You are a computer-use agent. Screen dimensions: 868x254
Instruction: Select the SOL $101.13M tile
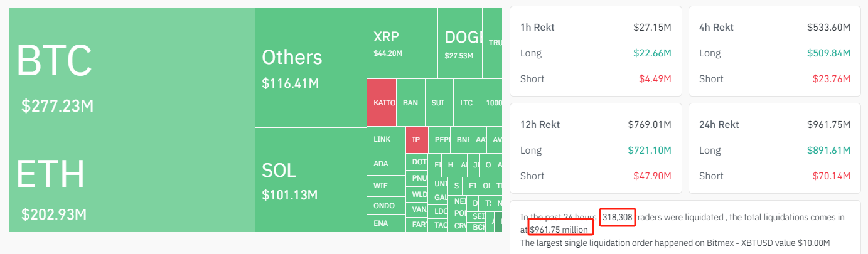(311, 181)
